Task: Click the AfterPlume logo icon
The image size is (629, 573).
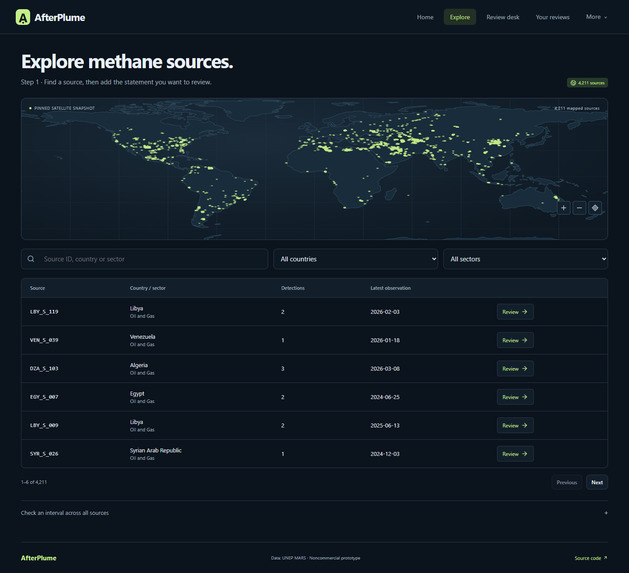Action: [x=22, y=17]
